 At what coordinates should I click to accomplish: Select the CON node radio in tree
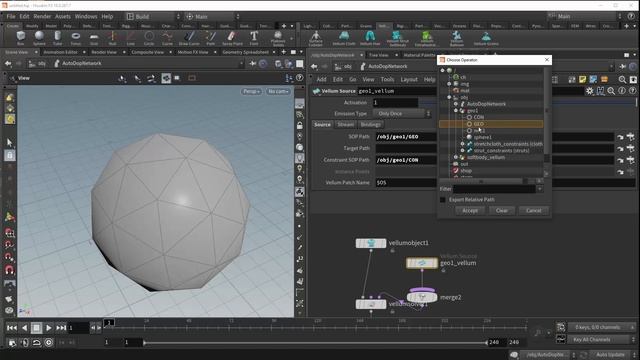click(x=469, y=117)
